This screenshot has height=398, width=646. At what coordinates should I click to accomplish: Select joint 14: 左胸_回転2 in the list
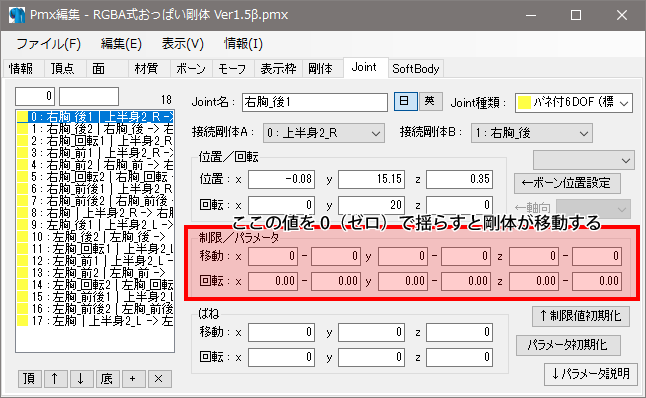pos(95,285)
